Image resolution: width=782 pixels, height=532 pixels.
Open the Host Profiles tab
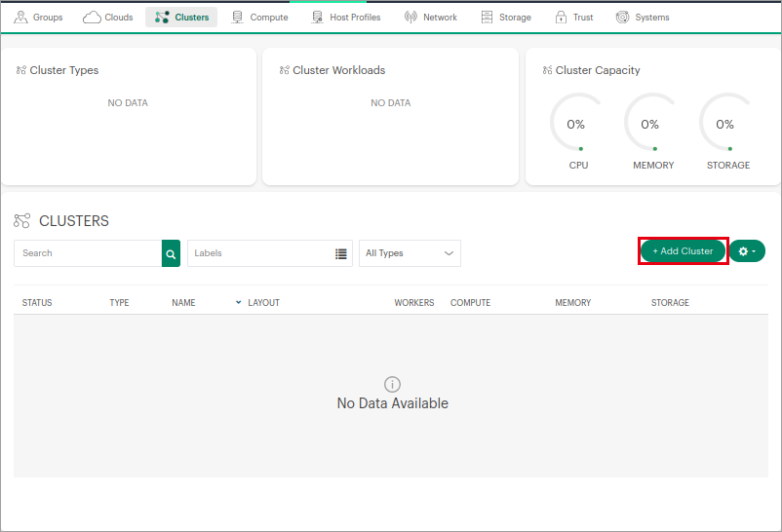tap(345, 17)
